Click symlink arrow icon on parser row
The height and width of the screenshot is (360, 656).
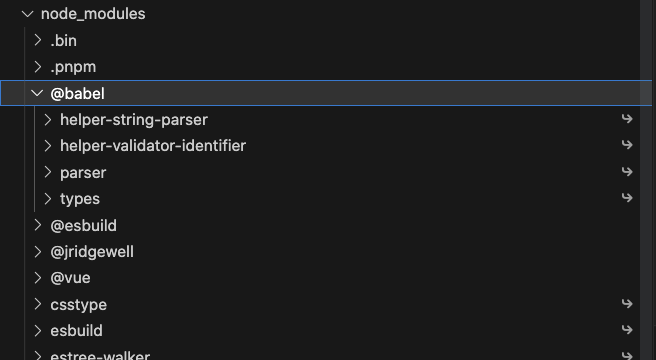coord(627,172)
